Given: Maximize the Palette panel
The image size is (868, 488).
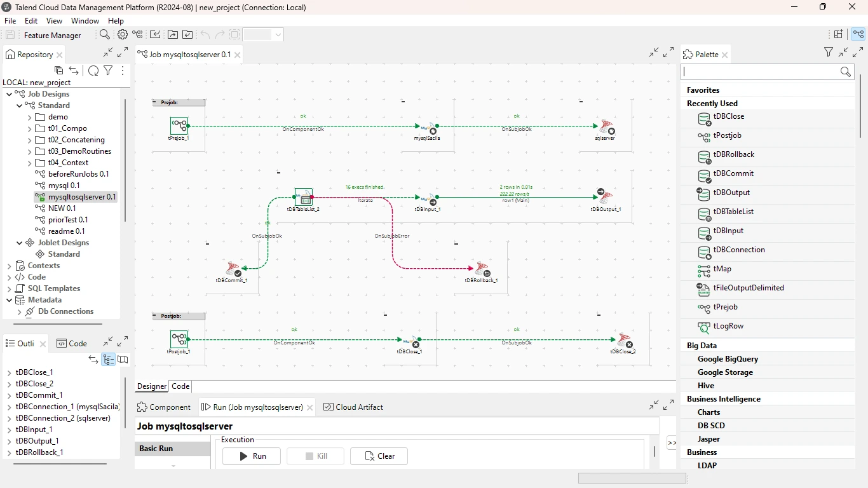Looking at the screenshot, I should click(858, 52).
